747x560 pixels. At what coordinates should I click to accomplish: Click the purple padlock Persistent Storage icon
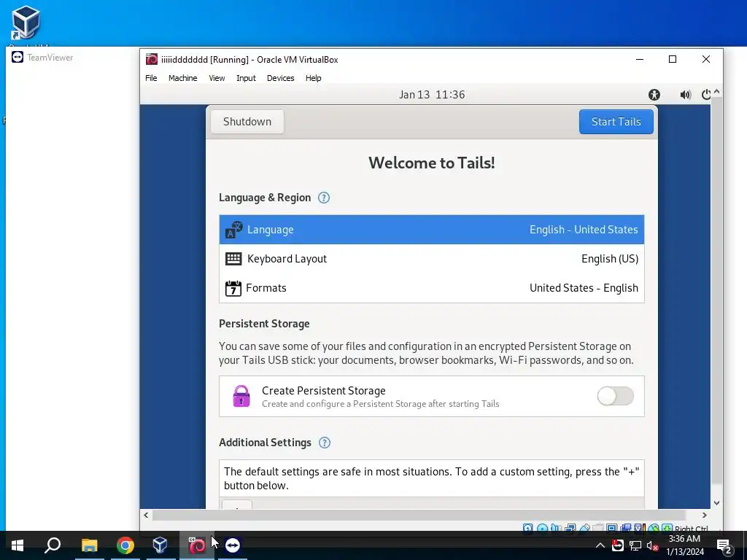241,396
